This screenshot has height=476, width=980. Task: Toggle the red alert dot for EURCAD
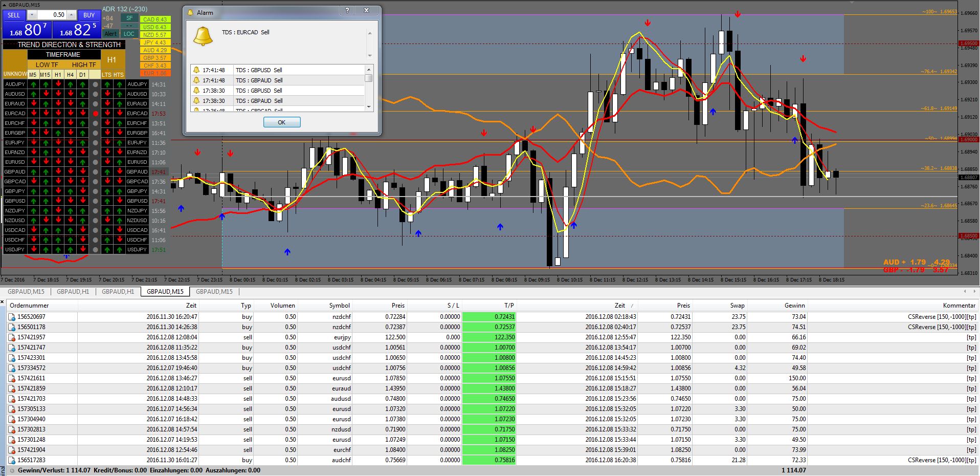pyautogui.click(x=95, y=114)
